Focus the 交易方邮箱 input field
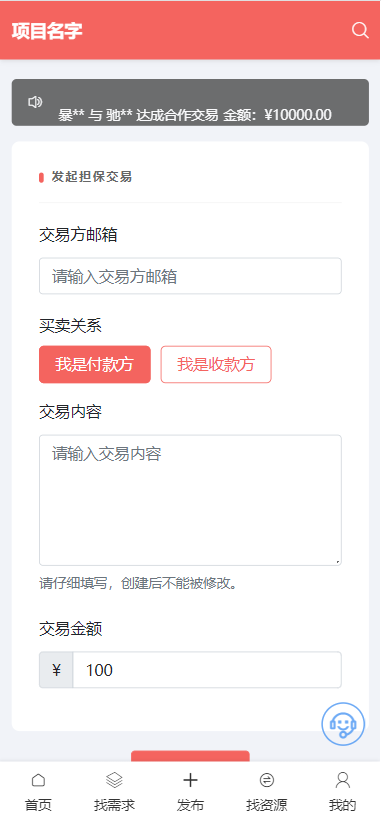Viewport: 381px width, 823px height. pyautogui.click(x=190, y=276)
